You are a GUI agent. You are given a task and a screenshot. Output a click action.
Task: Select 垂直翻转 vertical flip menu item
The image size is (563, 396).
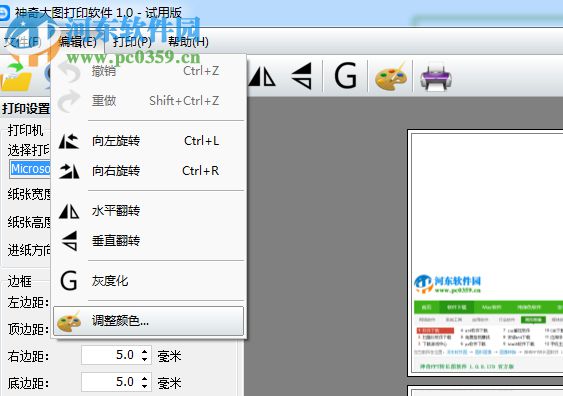tap(149, 241)
